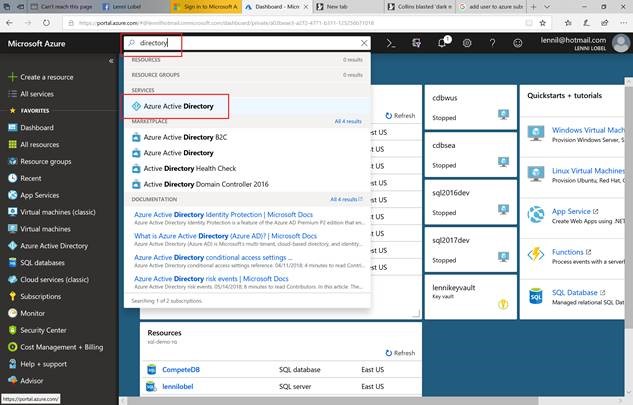Viewport: 633px width, 405px height.
Task: Open the cdbwus virtual machine tile
Action: click(471, 107)
